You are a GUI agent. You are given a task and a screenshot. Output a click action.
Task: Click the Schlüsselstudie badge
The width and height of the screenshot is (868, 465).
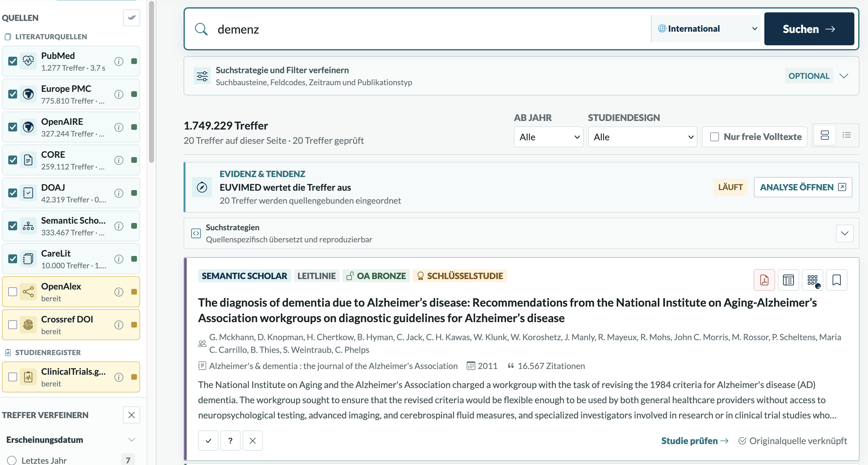(460, 276)
